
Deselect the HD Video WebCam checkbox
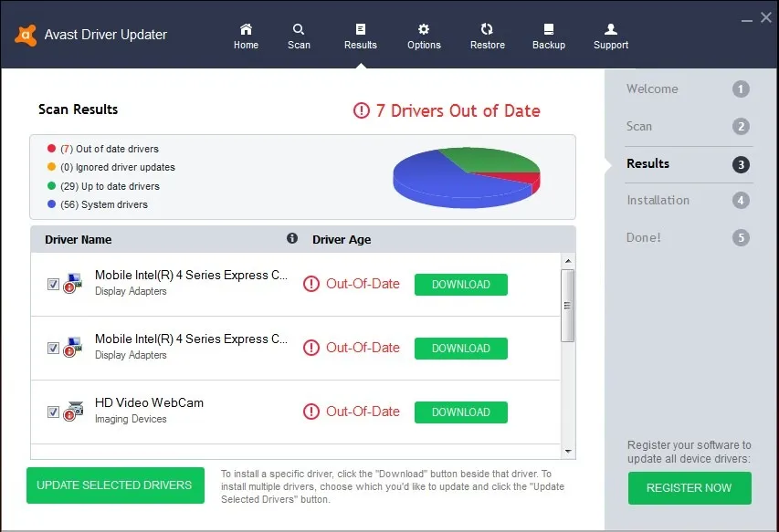pyautogui.click(x=53, y=412)
